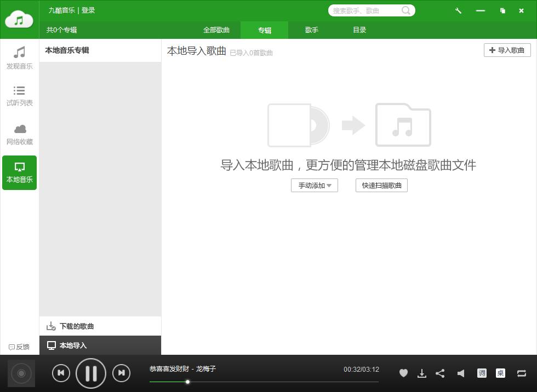
Task: Open the 手动添加 dropdown
Action: (314, 185)
